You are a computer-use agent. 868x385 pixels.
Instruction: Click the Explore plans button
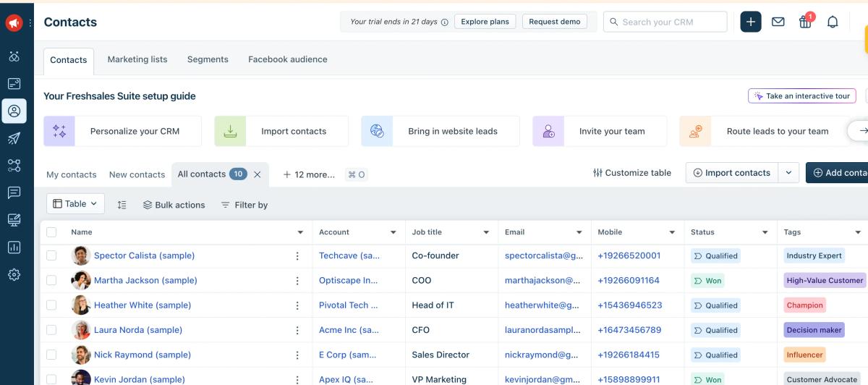coord(485,22)
